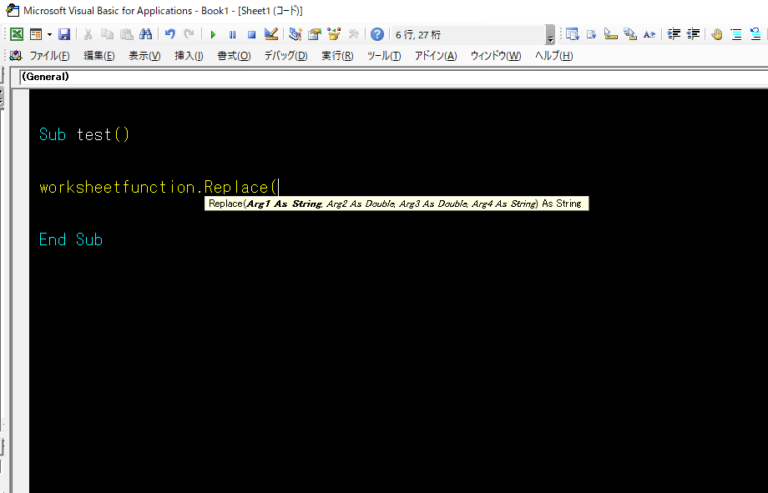This screenshot has width=768, height=493.
Task: Click on the End Sub code line
Action: coord(71,240)
